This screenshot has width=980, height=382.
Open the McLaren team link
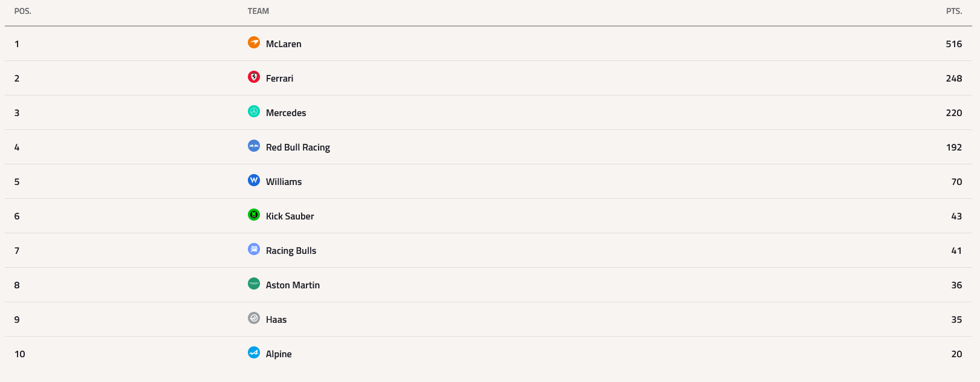click(x=284, y=44)
